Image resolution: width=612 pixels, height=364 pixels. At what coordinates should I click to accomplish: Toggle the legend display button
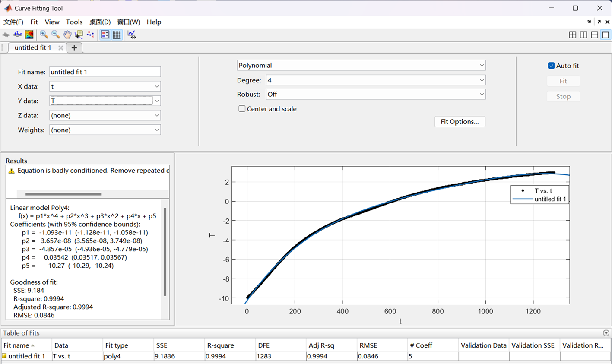pyautogui.click(x=105, y=35)
